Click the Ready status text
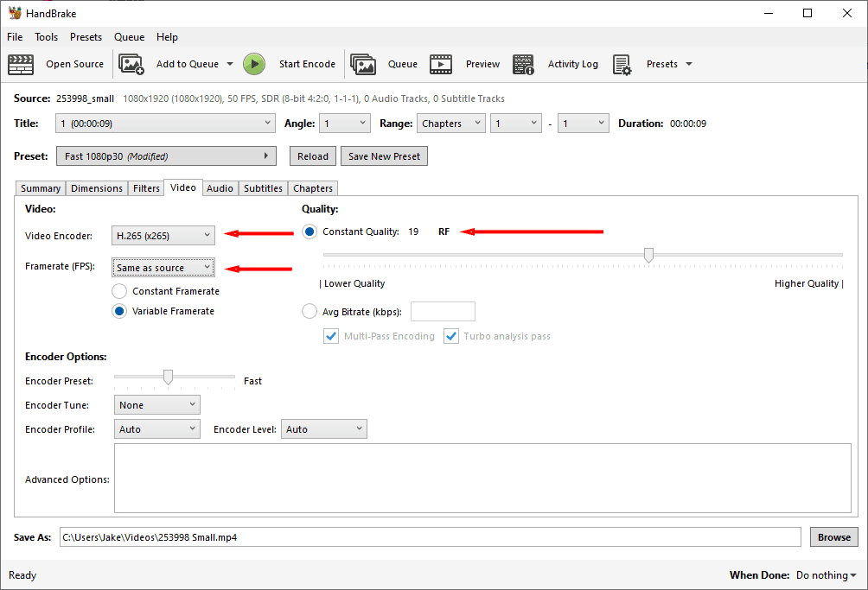 point(22,575)
